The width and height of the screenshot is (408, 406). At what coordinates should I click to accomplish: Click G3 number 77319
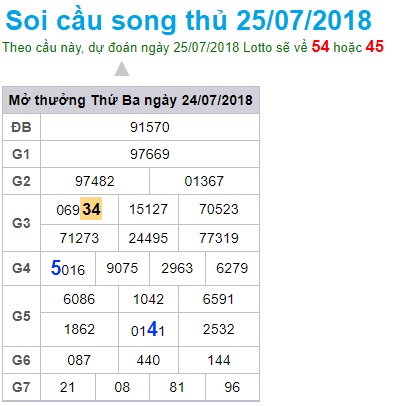pos(219,238)
